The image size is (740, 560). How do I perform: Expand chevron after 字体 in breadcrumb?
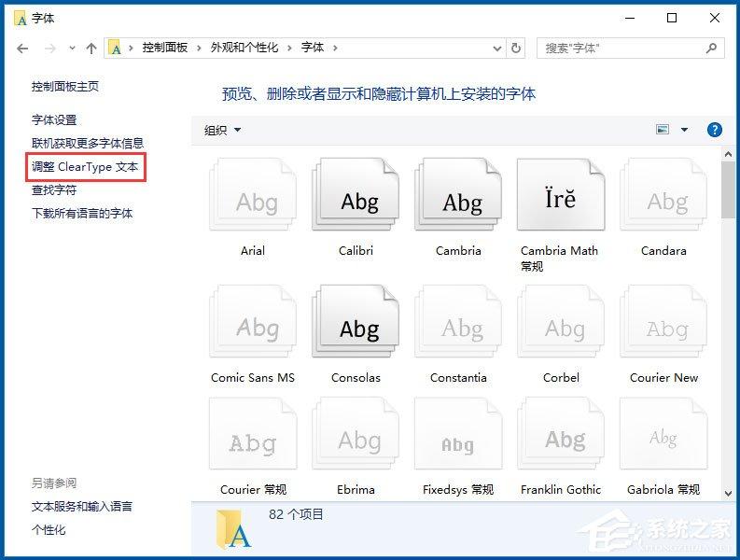335,48
